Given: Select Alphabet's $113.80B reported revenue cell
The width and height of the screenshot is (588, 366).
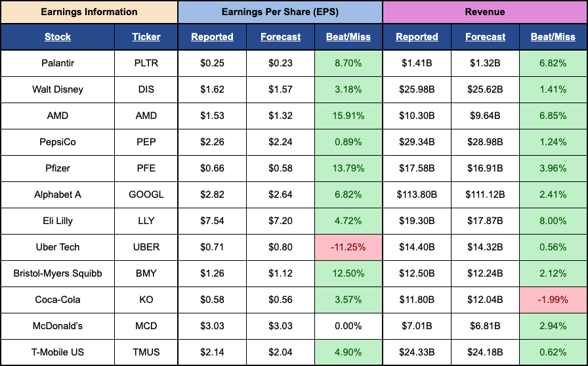Looking at the screenshot, I should [417, 194].
